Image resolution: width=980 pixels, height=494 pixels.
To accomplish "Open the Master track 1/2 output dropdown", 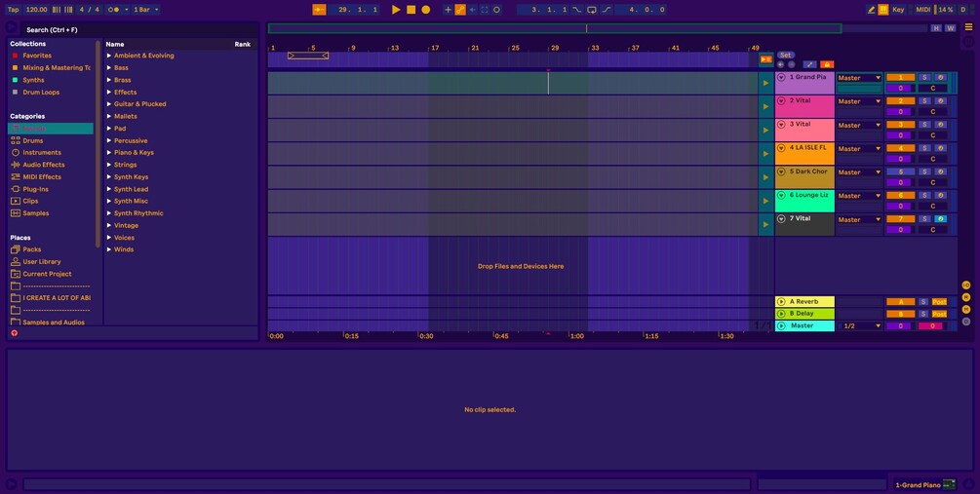I will click(x=861, y=326).
